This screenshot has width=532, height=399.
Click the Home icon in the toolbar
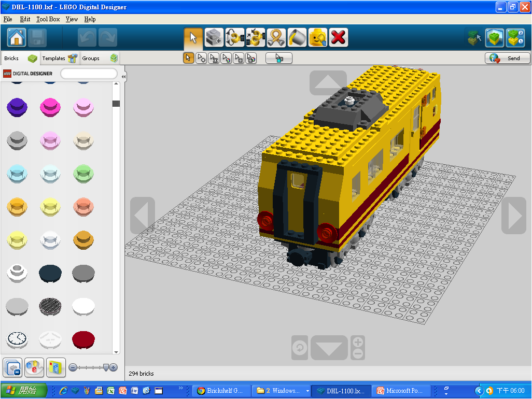tap(17, 38)
